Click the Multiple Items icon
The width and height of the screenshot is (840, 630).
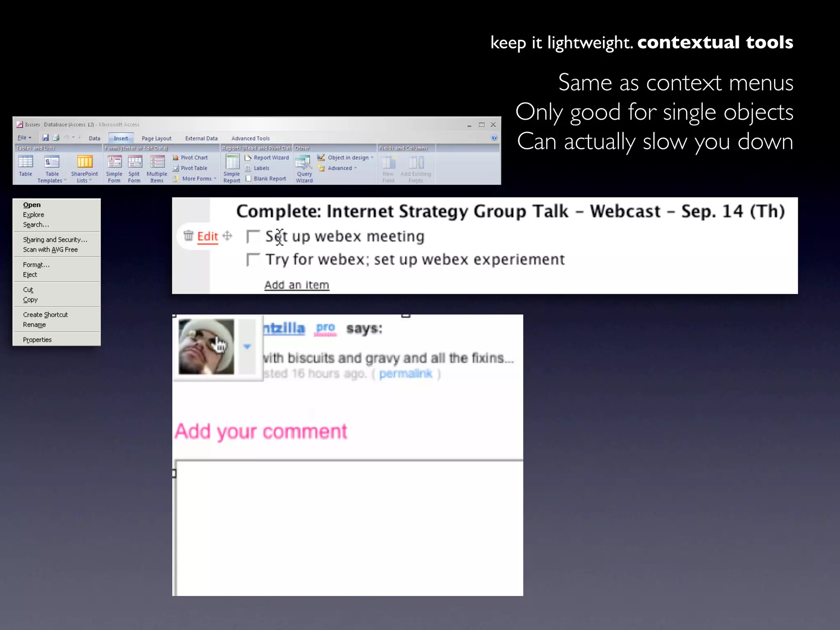[157, 169]
